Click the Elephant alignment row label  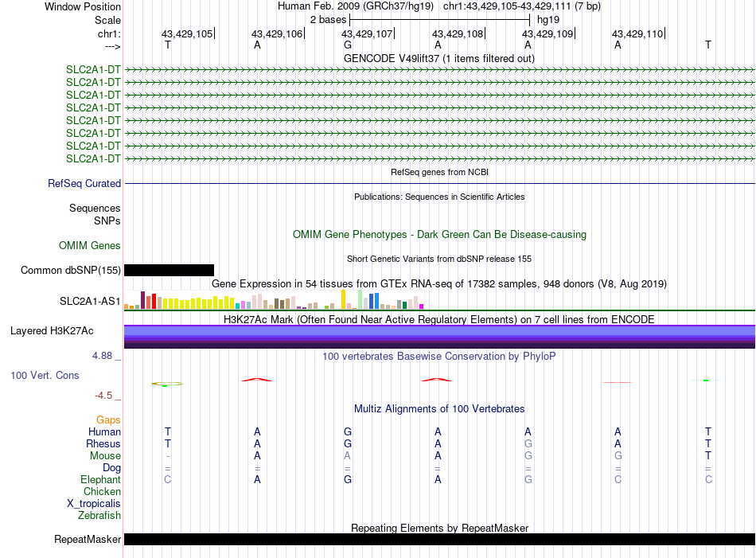coord(100,479)
